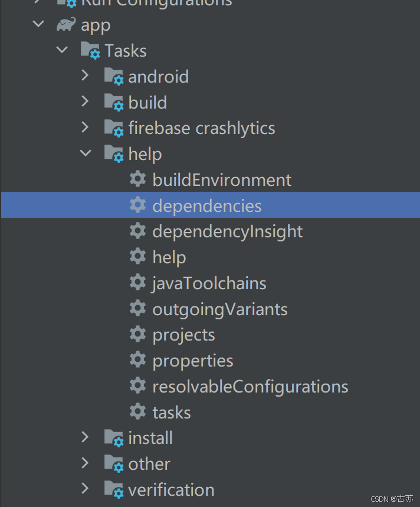
Task: Collapse the help task group
Action: pos(85,153)
